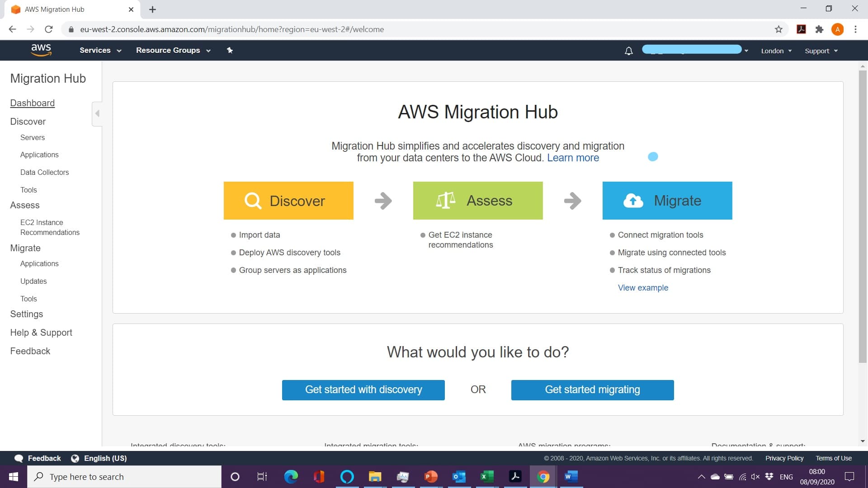Select the Migrate cloud upload icon
This screenshot has height=488, width=868.
point(633,200)
